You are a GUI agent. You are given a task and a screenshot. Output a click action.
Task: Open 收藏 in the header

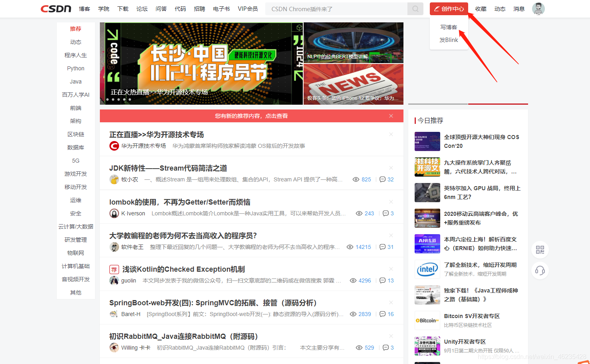click(x=481, y=9)
